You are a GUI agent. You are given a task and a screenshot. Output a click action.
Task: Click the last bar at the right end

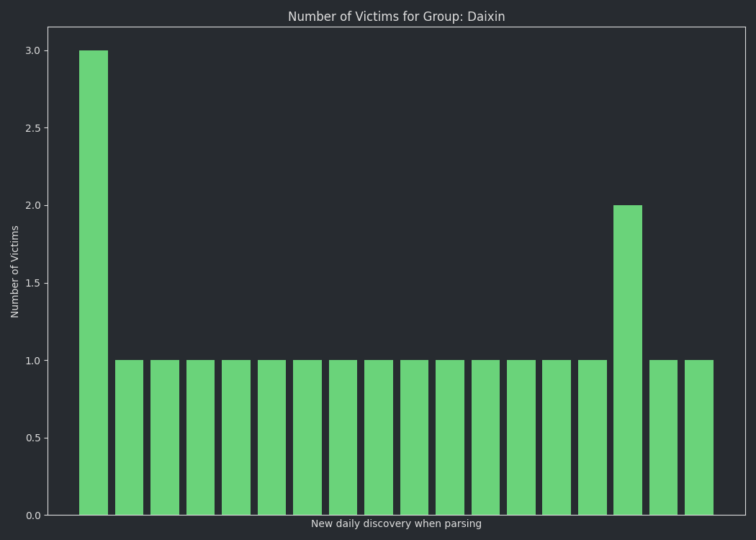point(699,437)
